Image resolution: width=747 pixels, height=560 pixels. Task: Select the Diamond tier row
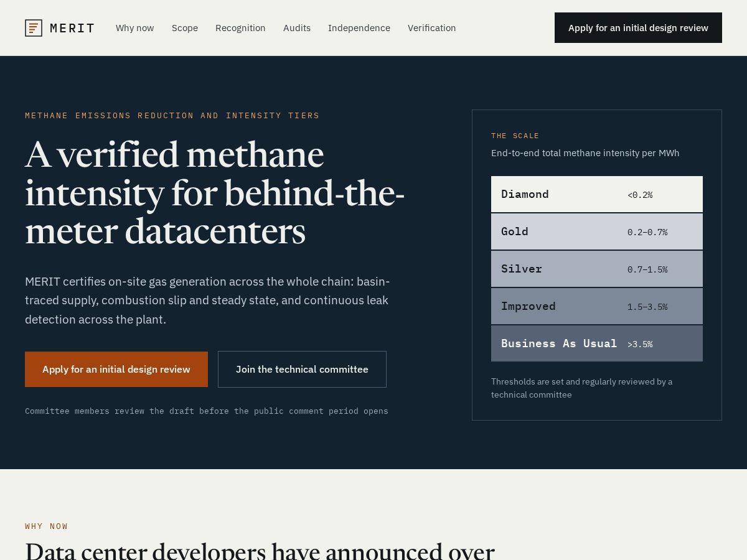tap(597, 194)
